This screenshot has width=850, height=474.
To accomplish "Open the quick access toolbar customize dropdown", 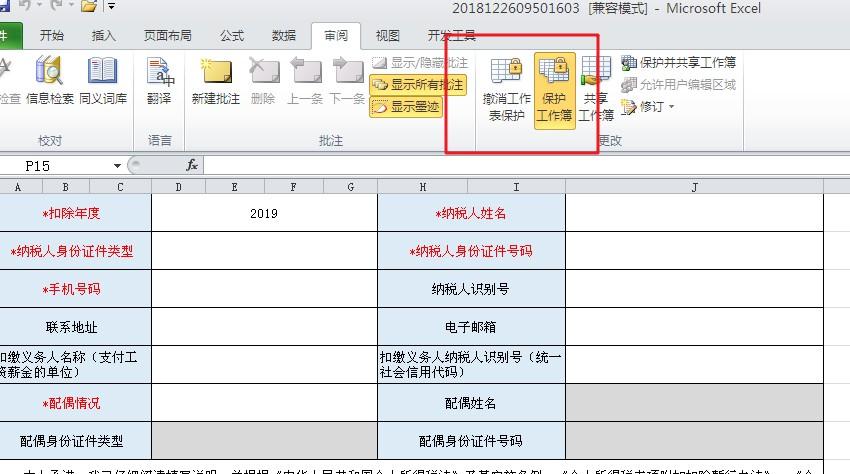I will point(111,6).
